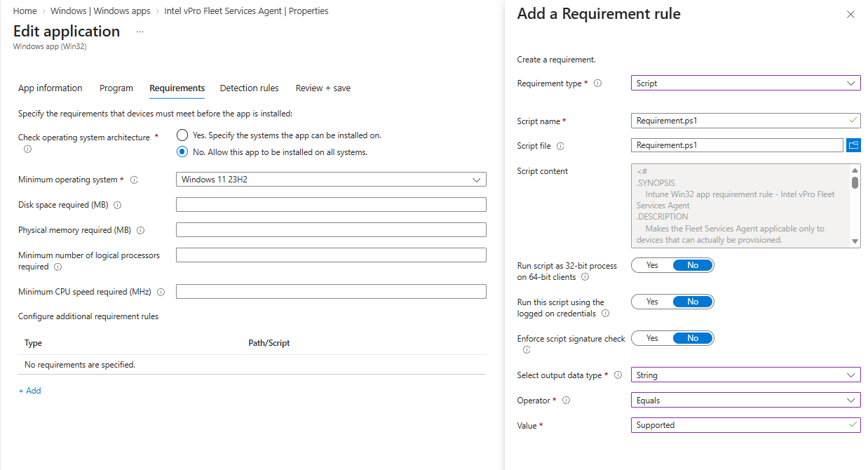868x470 pixels.
Task: Click the Type column header
Action: (x=33, y=343)
